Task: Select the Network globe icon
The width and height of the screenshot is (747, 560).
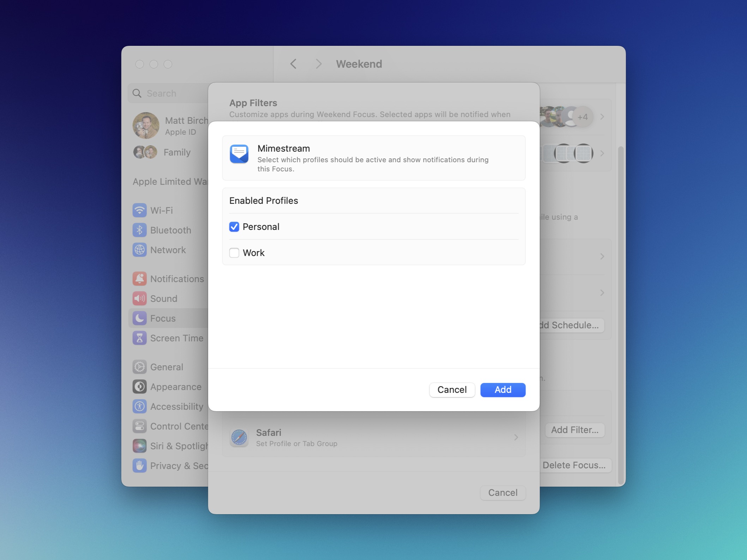Action: pos(139,250)
